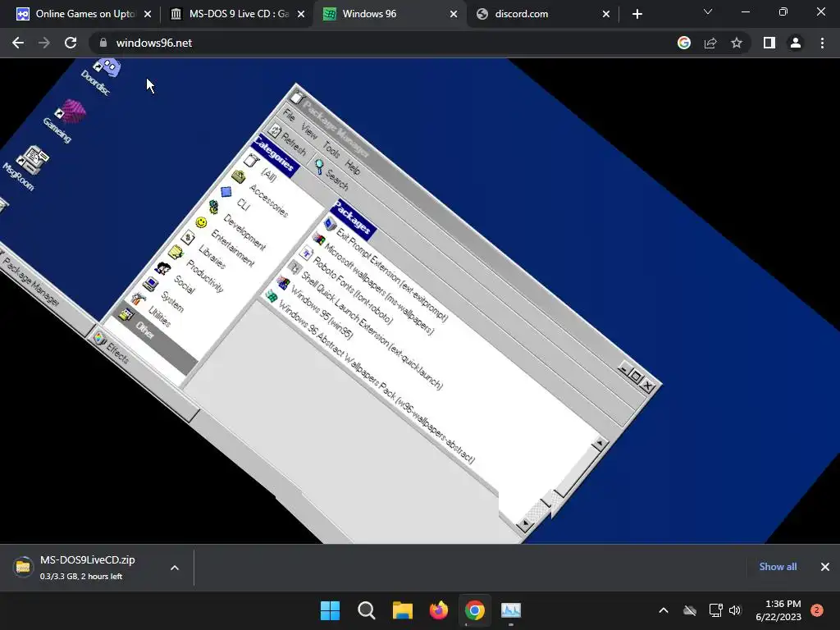
Task: Open a new Chrome tab
Action: tap(637, 14)
